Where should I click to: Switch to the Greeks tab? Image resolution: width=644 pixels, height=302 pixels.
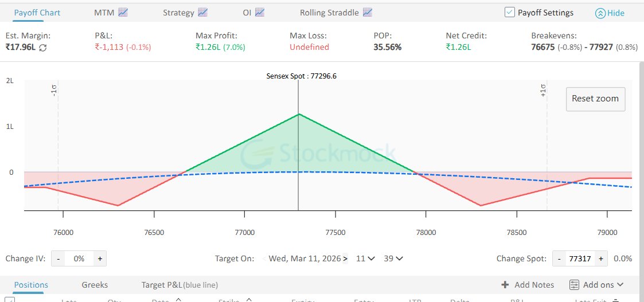click(95, 285)
